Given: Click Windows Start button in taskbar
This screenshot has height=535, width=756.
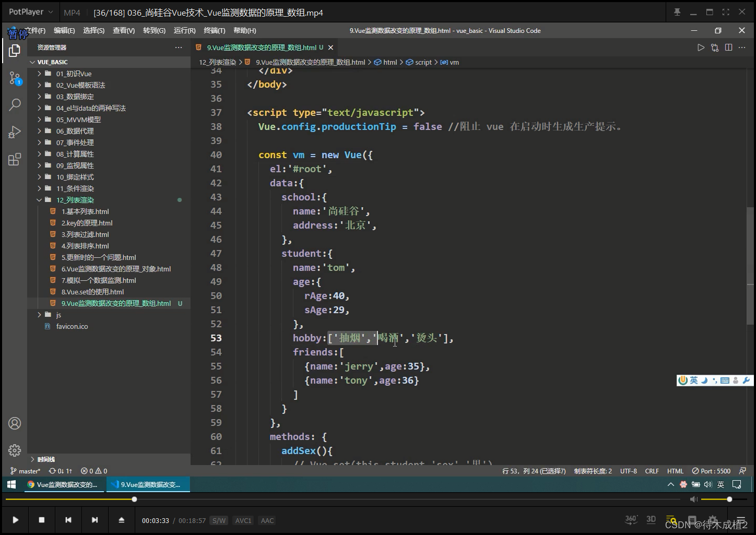Looking at the screenshot, I should click(x=11, y=484).
